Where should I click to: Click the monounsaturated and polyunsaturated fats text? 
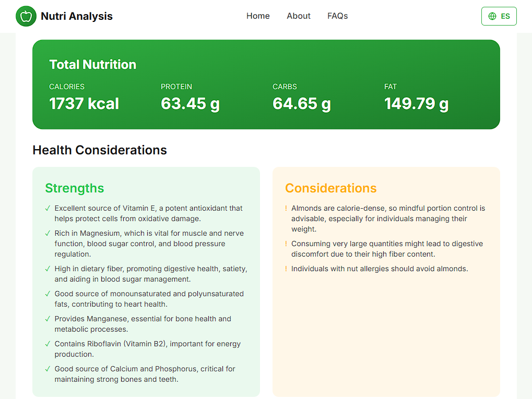pyautogui.click(x=149, y=299)
